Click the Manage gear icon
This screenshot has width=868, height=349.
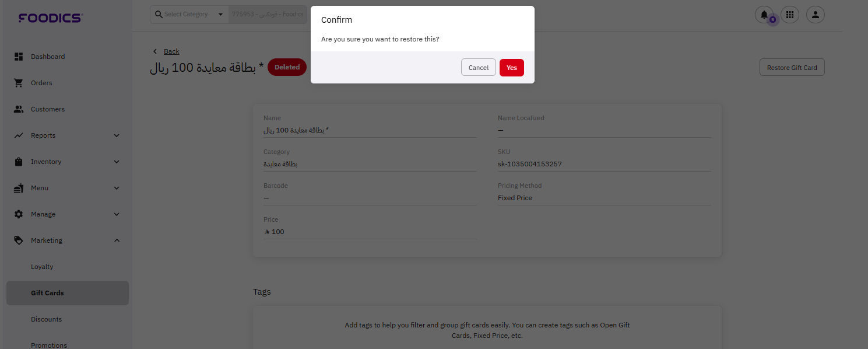click(x=19, y=214)
